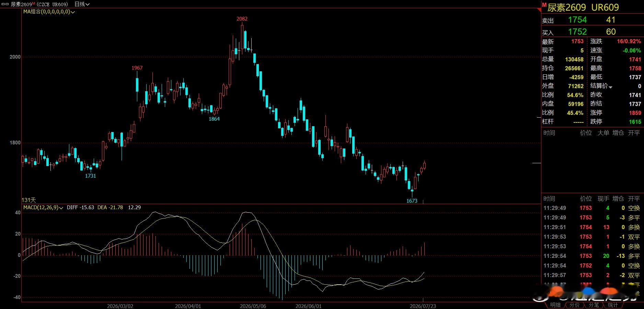Image resolution: width=644 pixels, height=309 pixels.
Task: Click the 涨停 price 1859
Action: pyautogui.click(x=635, y=113)
